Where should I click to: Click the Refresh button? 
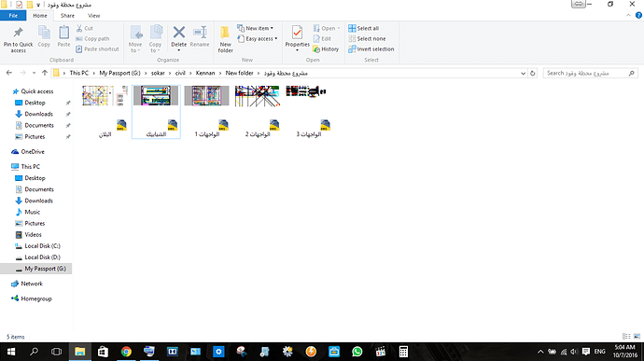pos(532,73)
